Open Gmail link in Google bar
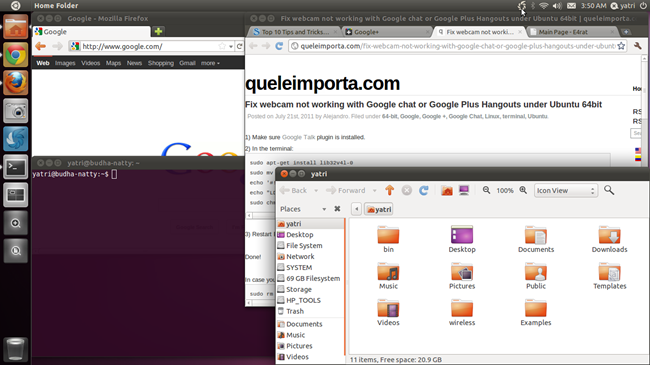Image resolution: width=650 pixels, height=365 pixels. pyautogui.click(x=187, y=63)
